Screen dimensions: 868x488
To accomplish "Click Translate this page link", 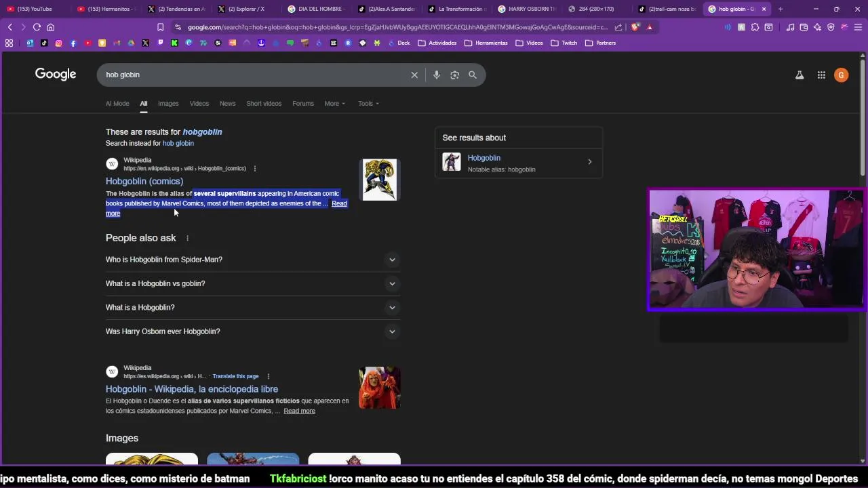I will (x=235, y=376).
